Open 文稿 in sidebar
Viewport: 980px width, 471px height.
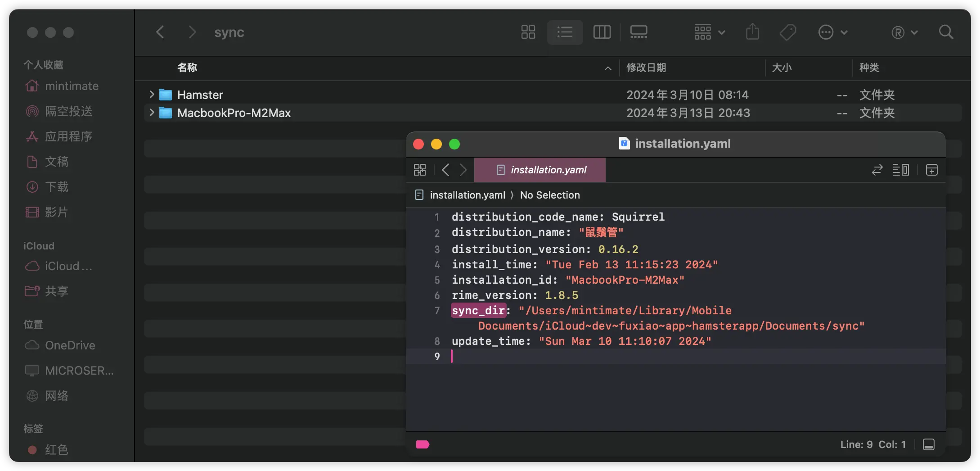pos(47,161)
